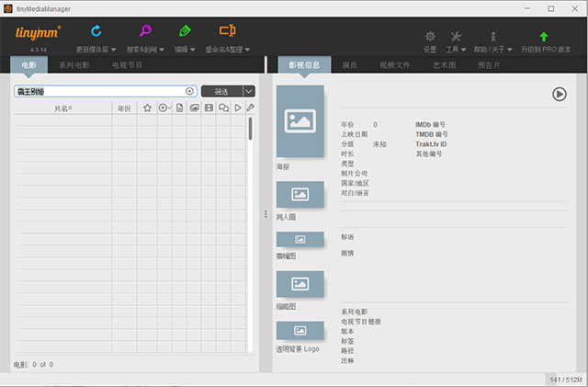Click the 缩略图 thumb placeholder thumbnail
Screen dimensions: 588x387
300,284
